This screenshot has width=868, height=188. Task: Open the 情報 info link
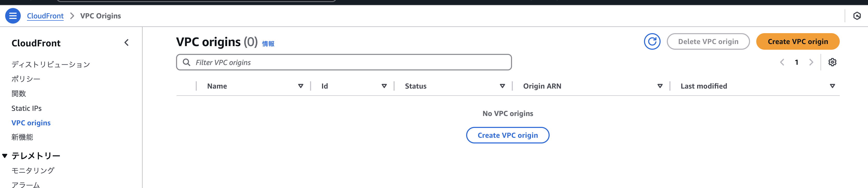pos(268,44)
